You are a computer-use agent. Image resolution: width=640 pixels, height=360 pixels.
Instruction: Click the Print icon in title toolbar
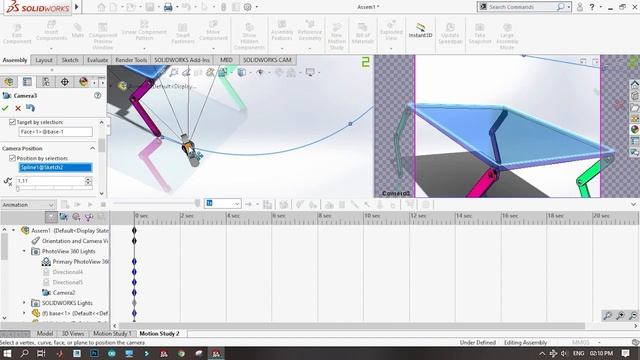click(168, 7)
